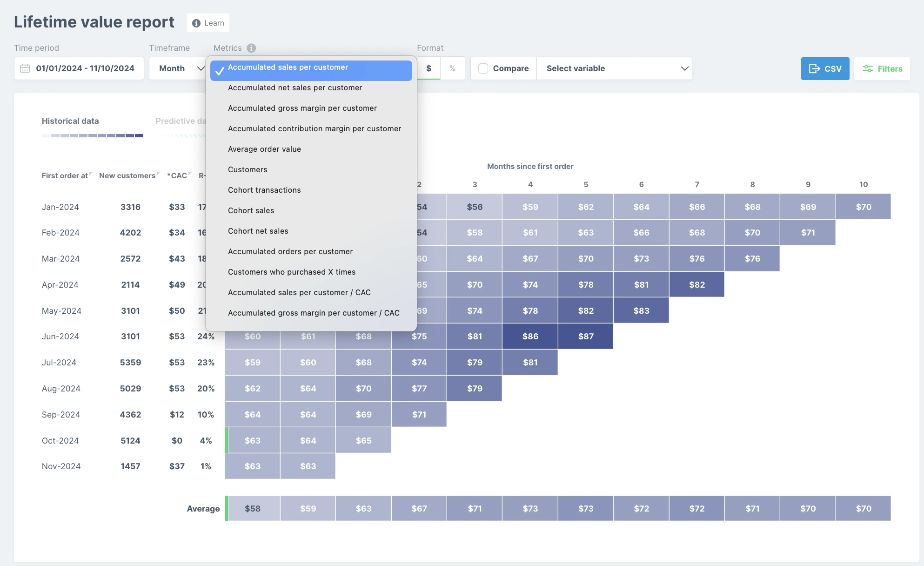Enable the Compare checkbox
This screenshot has height=566, width=924.
click(483, 68)
